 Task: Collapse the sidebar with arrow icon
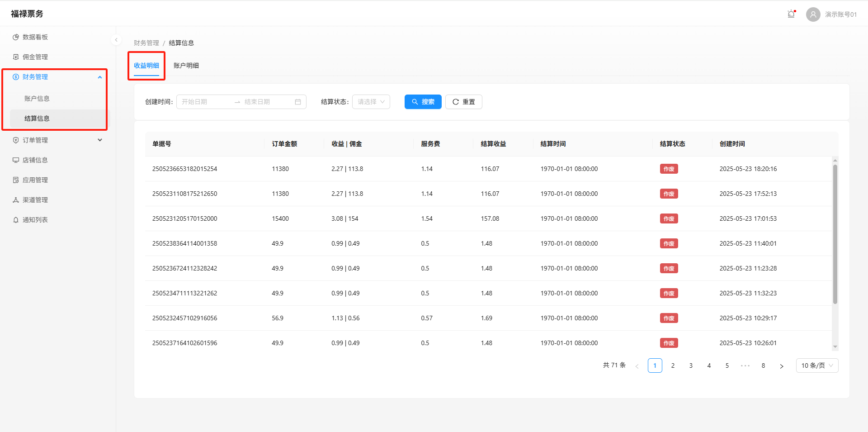[116, 40]
